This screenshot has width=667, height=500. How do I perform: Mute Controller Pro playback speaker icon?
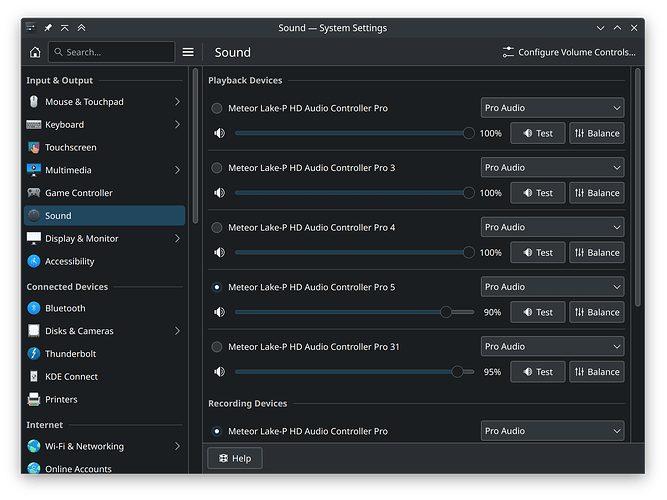(219, 133)
